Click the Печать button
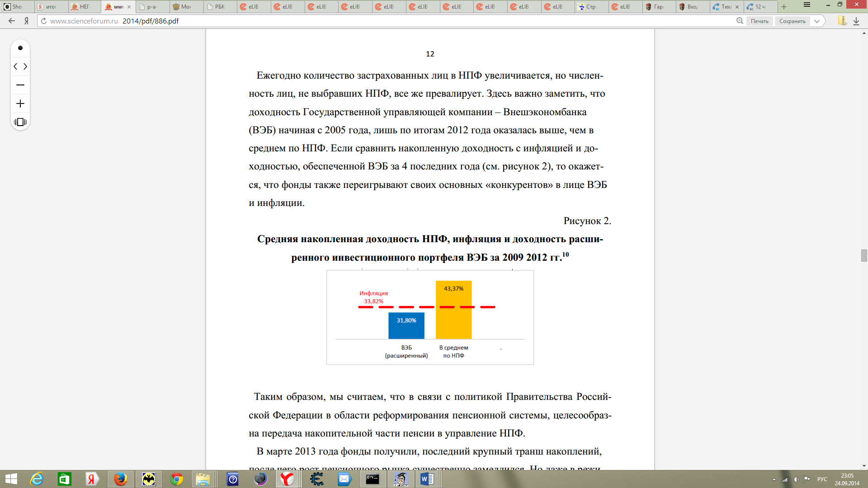Image resolution: width=868 pixels, height=488 pixels. click(759, 21)
